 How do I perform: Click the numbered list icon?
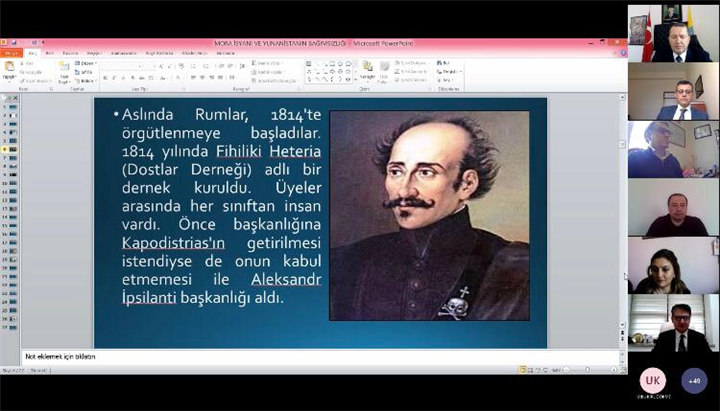(x=206, y=66)
